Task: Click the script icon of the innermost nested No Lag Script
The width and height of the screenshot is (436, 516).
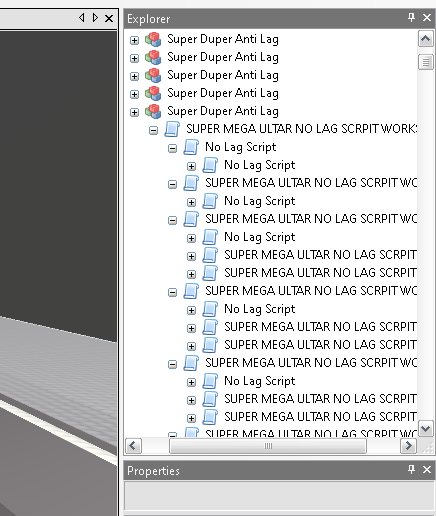Action: pos(210,165)
